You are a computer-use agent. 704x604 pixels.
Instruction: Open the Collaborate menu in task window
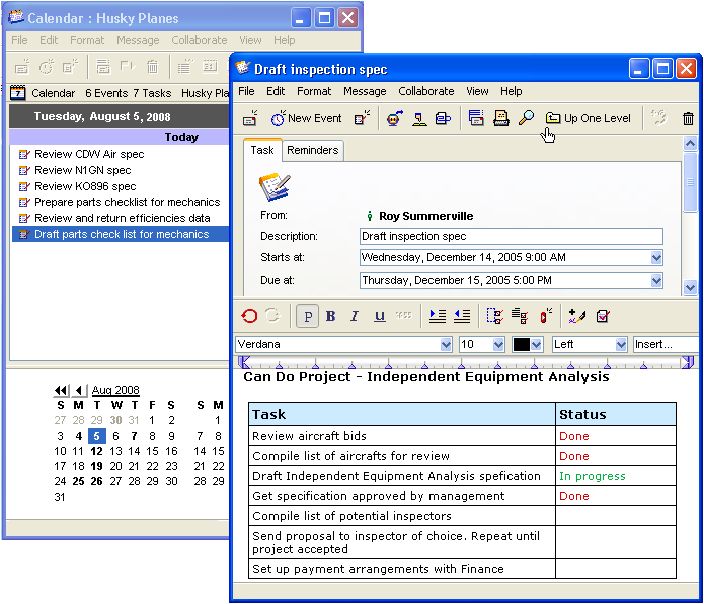[426, 91]
